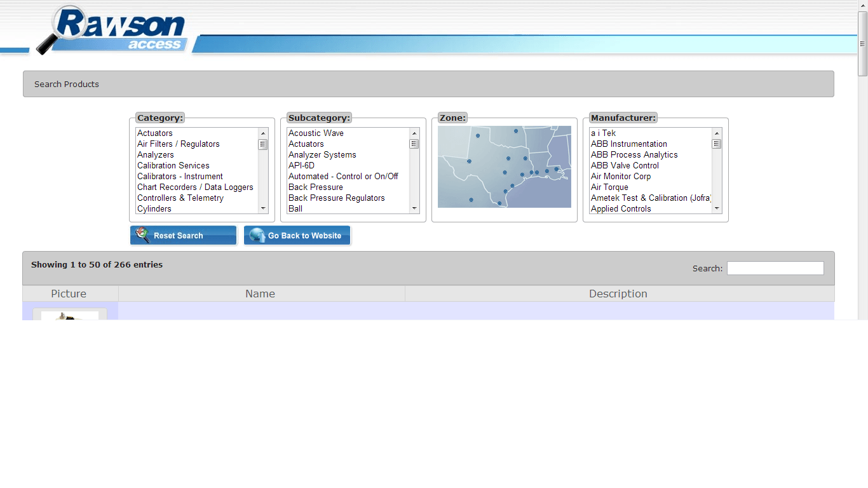Click inside the Search input field

tap(775, 269)
